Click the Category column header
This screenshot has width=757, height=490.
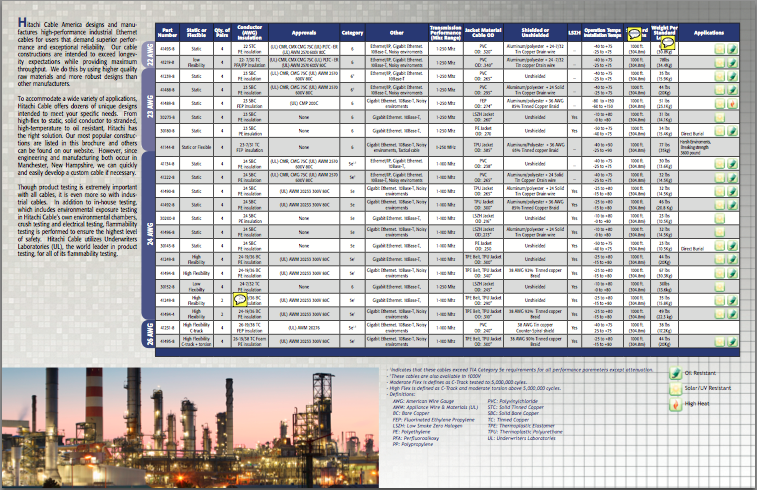(352, 32)
